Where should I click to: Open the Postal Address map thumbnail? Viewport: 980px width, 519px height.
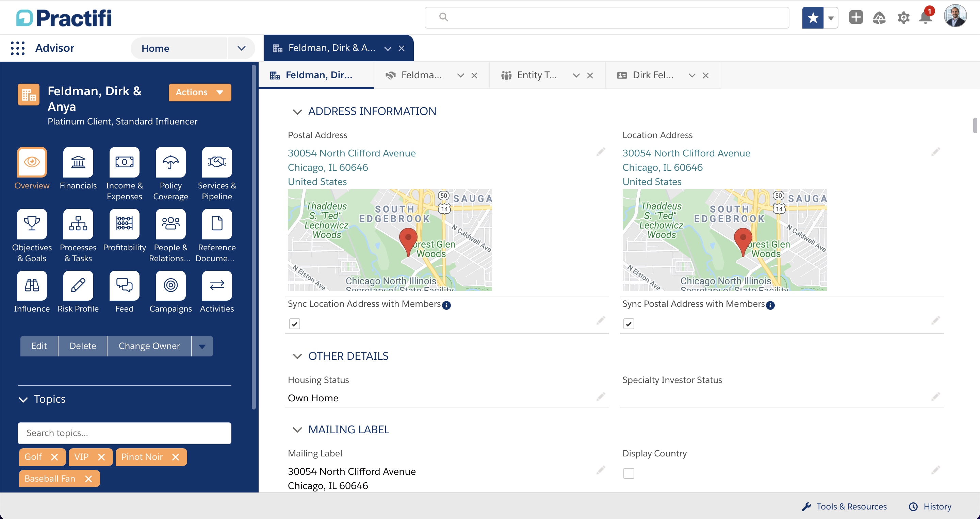(x=390, y=240)
